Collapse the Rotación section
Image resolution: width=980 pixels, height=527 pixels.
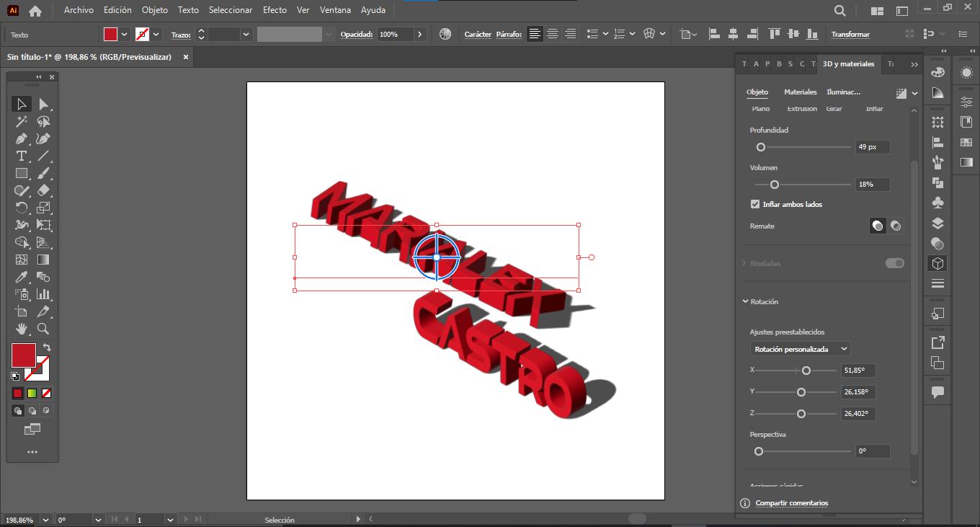[745, 301]
